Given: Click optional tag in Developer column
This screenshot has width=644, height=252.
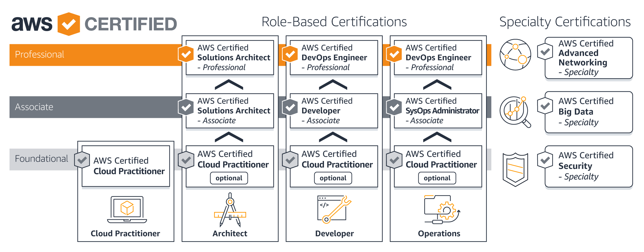Looking at the screenshot, I should coord(333,178).
